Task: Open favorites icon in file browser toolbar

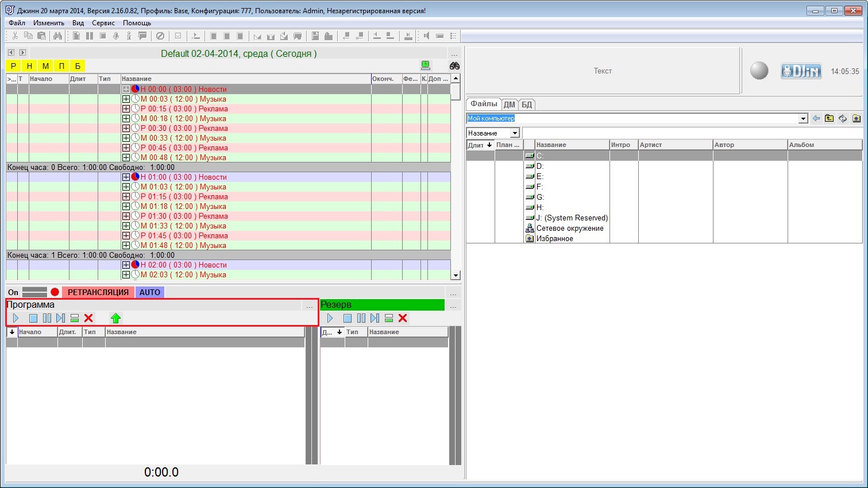Action: coord(857,118)
